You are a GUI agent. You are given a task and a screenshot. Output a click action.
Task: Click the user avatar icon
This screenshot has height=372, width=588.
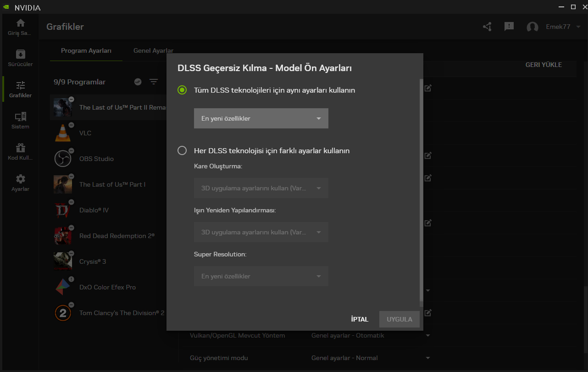[533, 27]
